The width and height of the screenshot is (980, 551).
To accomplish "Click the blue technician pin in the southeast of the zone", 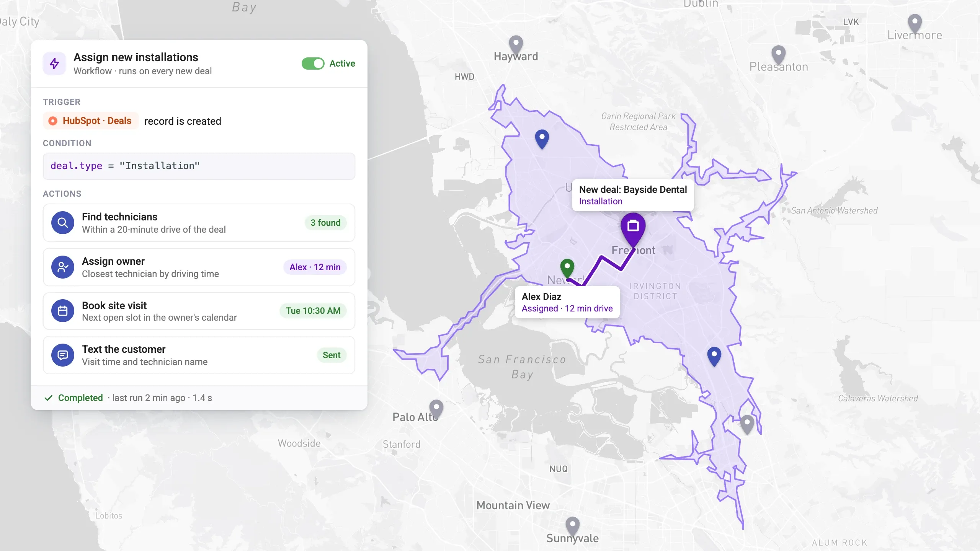I will [714, 357].
